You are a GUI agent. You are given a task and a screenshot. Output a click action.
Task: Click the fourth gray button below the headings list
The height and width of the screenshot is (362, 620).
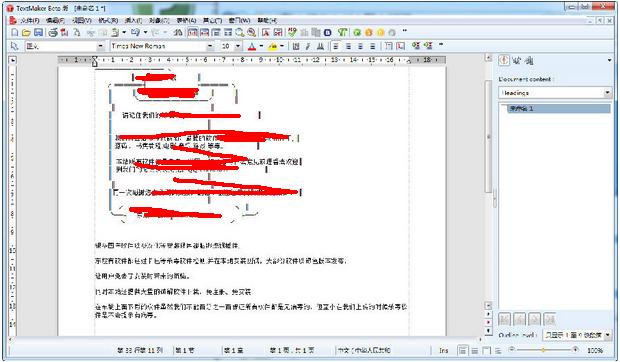coord(550,319)
